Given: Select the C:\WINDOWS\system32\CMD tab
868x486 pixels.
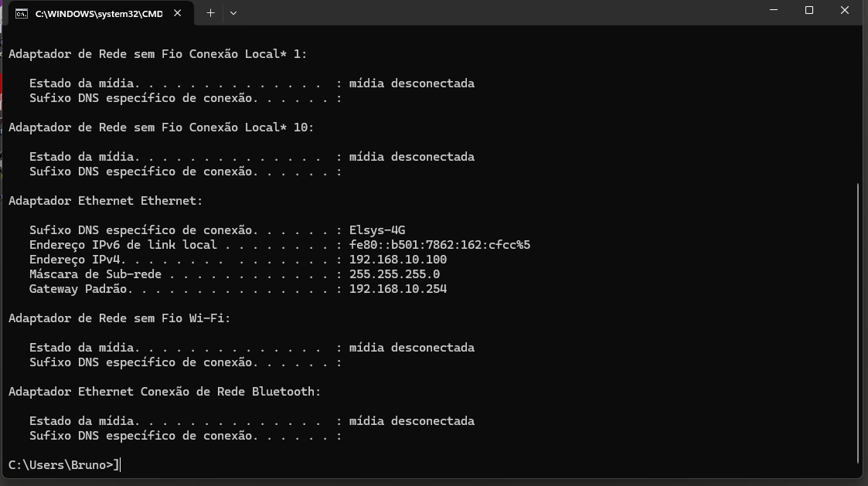Looking at the screenshot, I should [x=100, y=13].
